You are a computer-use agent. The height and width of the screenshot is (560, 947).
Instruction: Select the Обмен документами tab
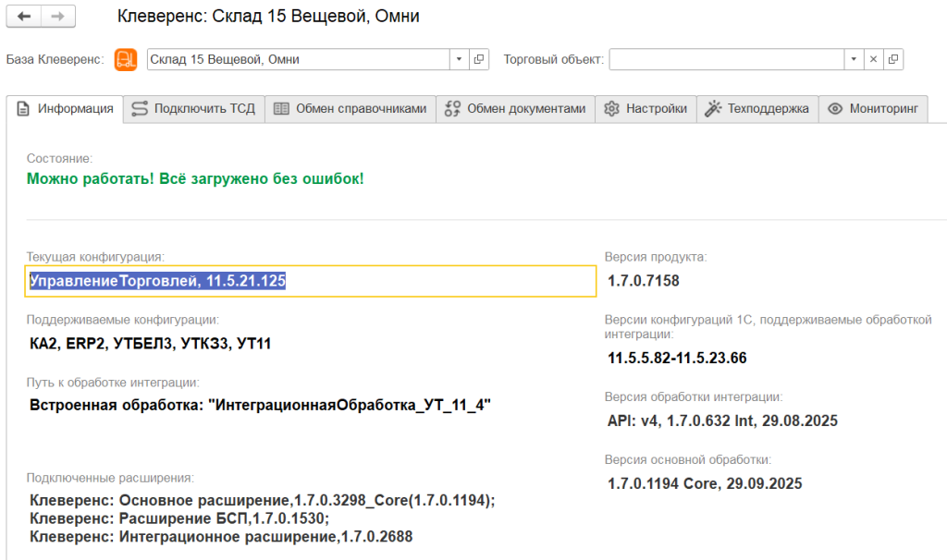point(515,108)
